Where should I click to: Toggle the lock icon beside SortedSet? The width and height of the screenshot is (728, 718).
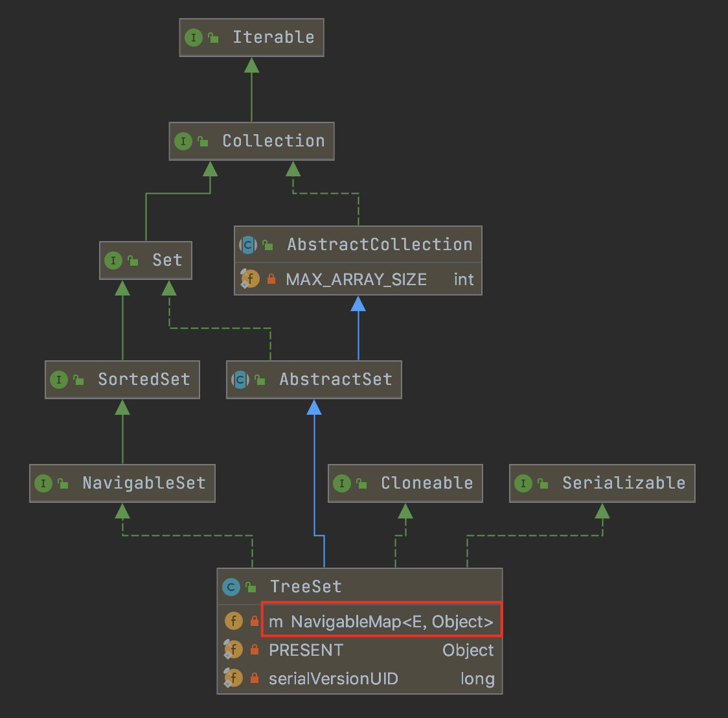78,379
